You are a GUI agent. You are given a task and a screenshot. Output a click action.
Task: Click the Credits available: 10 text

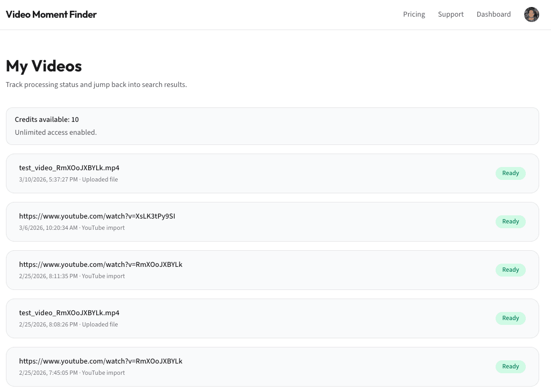click(x=47, y=120)
